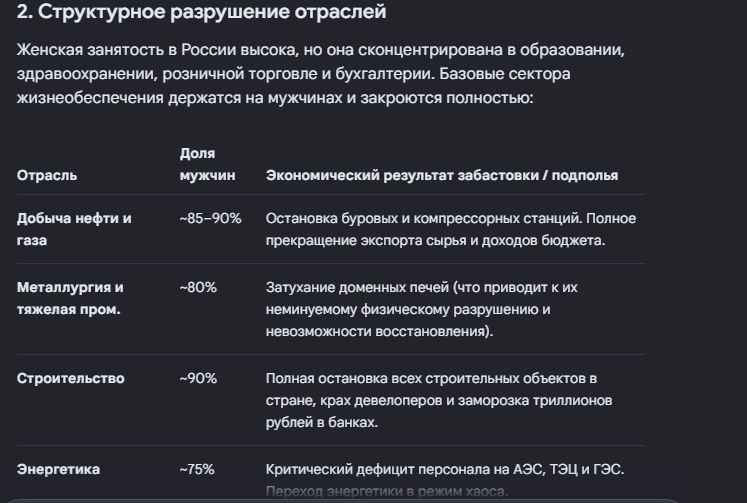747x503 pixels.
Task: Click the "~90%" value in Строительство row
Action: point(198,378)
